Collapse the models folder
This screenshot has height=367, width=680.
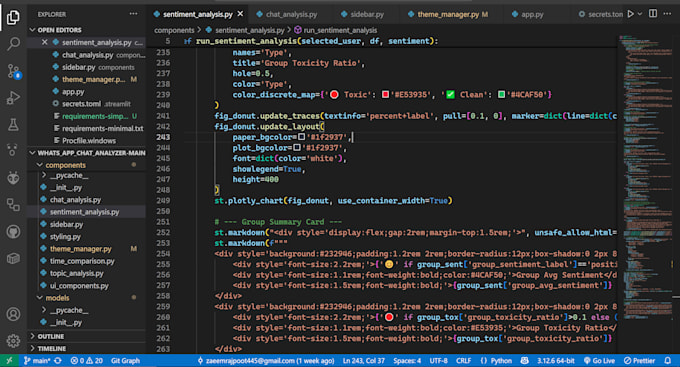(39, 298)
